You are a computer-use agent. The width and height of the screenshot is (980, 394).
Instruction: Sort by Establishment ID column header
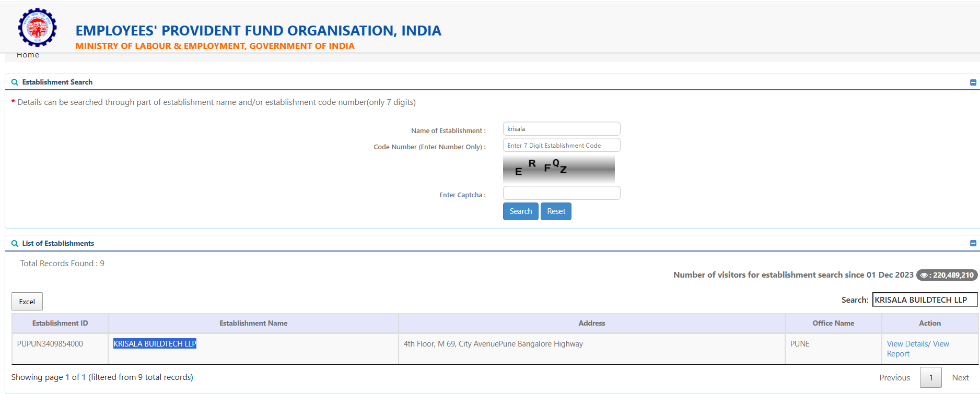[60, 324]
